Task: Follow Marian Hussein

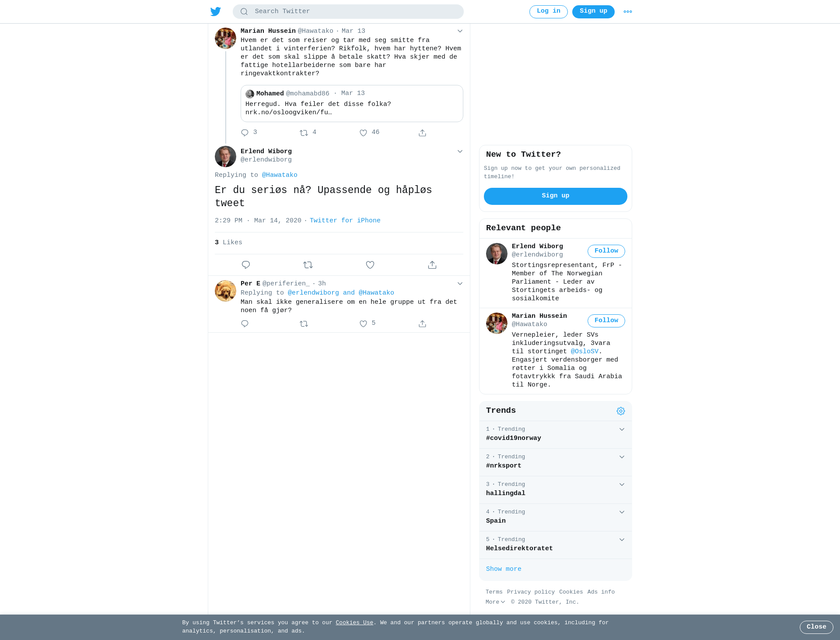Action: tap(606, 321)
